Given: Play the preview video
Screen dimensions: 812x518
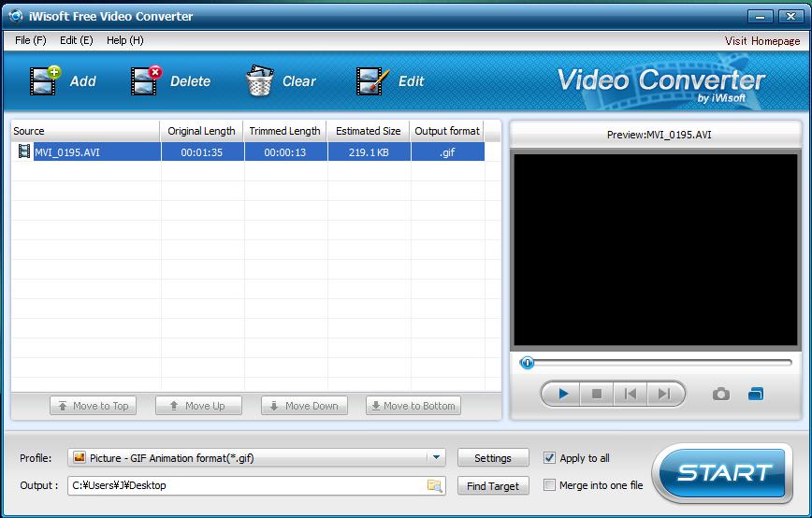Looking at the screenshot, I should click(563, 395).
